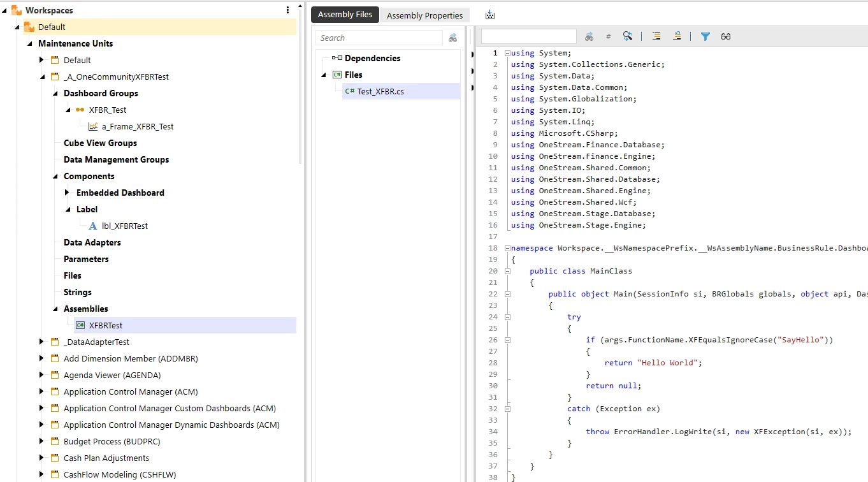The width and height of the screenshot is (868, 482).
Task: Click the binoculars find icon in code editor toolbar
Action: 589,36
